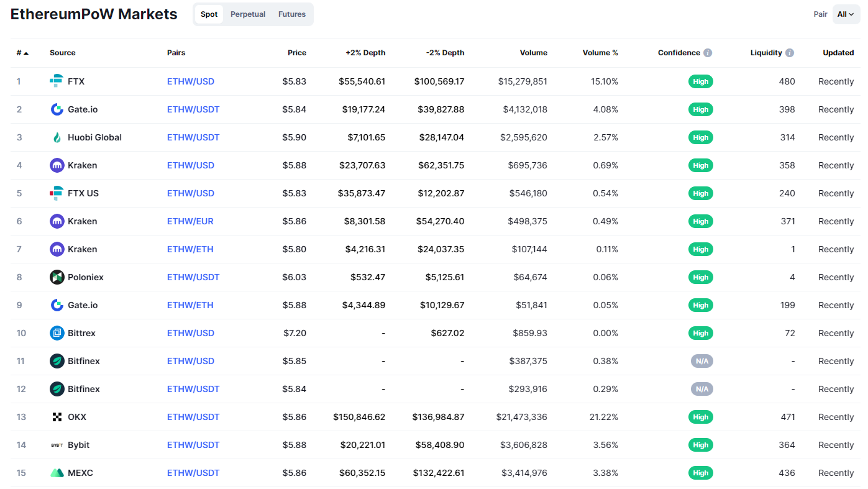Click the Bittrex exchange logo icon

pos(57,333)
